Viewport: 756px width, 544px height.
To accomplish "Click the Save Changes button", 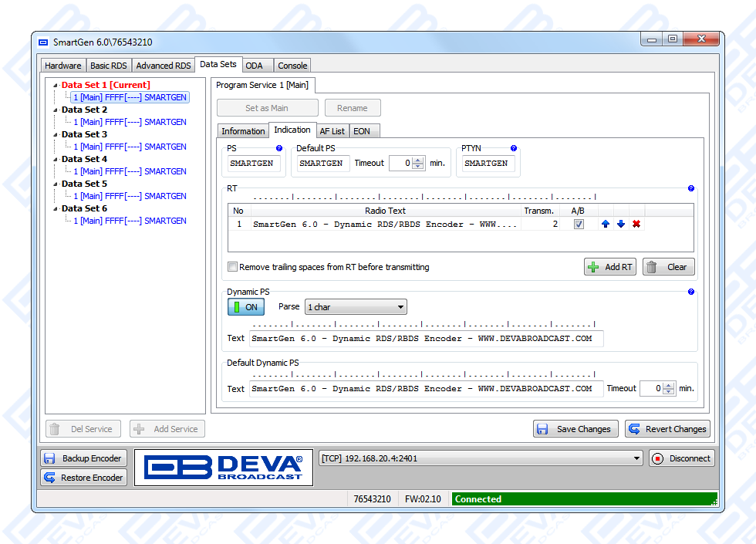I will pos(575,429).
